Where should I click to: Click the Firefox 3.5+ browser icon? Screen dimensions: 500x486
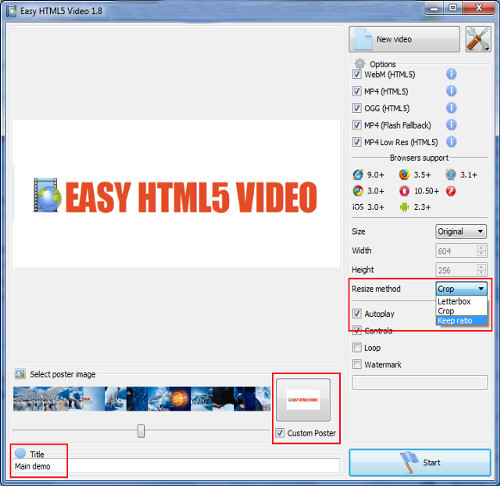[x=404, y=175]
